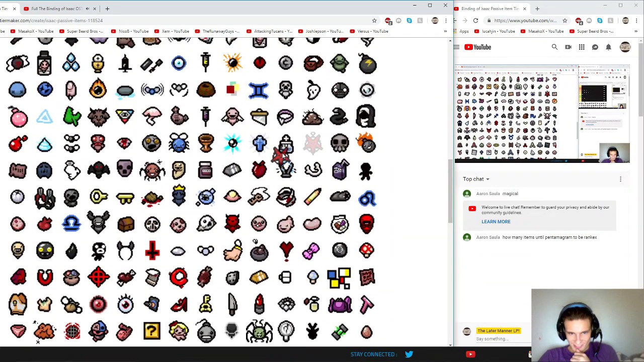
Task: Click the YouTube page vertical scrollbar
Action: [641, 80]
